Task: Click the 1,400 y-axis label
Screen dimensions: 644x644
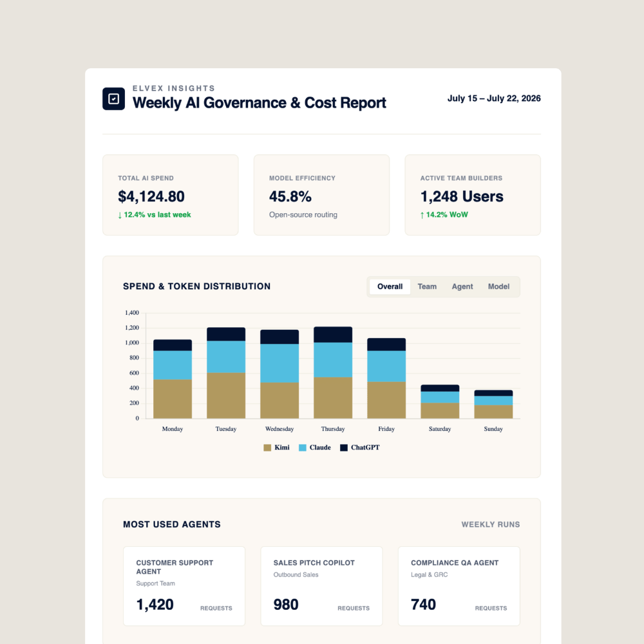Action: pyautogui.click(x=132, y=313)
